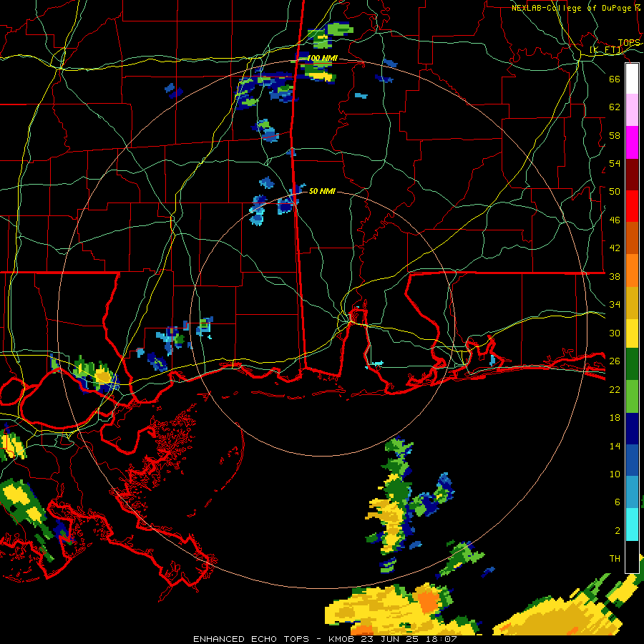This screenshot has width=644, height=644.
Task: Click legend value "18"
Action: click(x=615, y=418)
